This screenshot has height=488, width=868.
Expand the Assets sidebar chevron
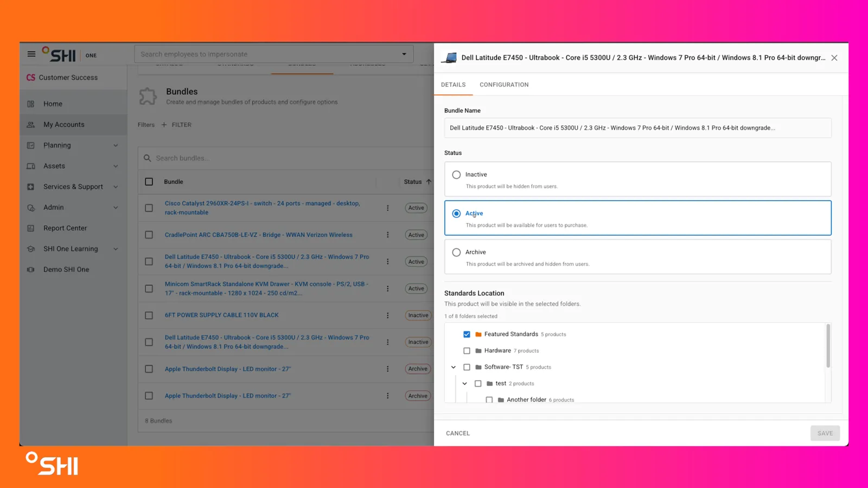coord(116,166)
